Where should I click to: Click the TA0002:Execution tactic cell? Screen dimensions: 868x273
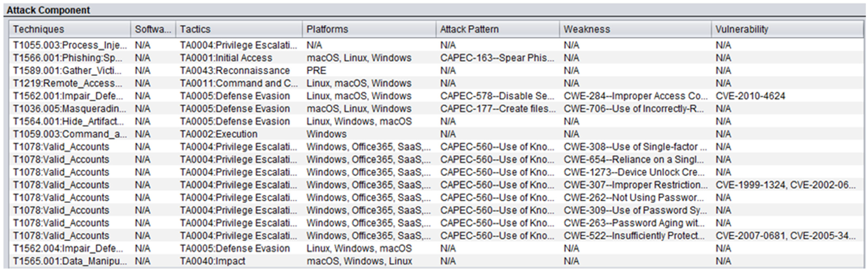point(218,134)
